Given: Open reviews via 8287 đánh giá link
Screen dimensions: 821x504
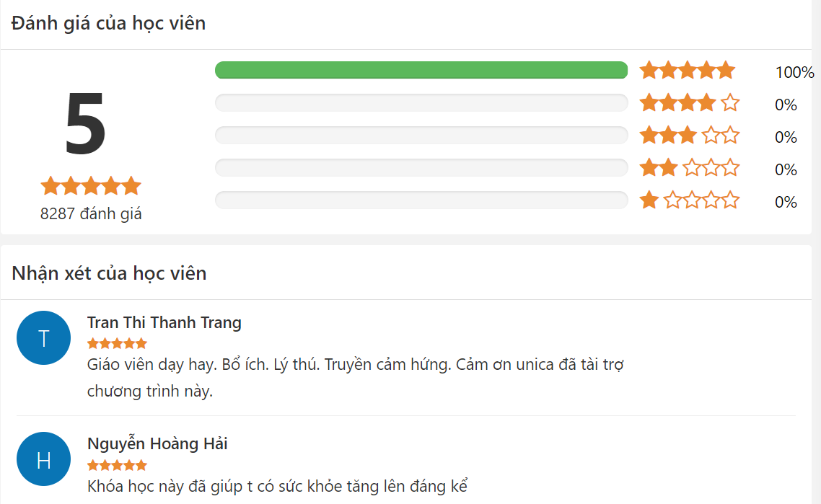Looking at the screenshot, I should pyautogui.click(x=90, y=213).
